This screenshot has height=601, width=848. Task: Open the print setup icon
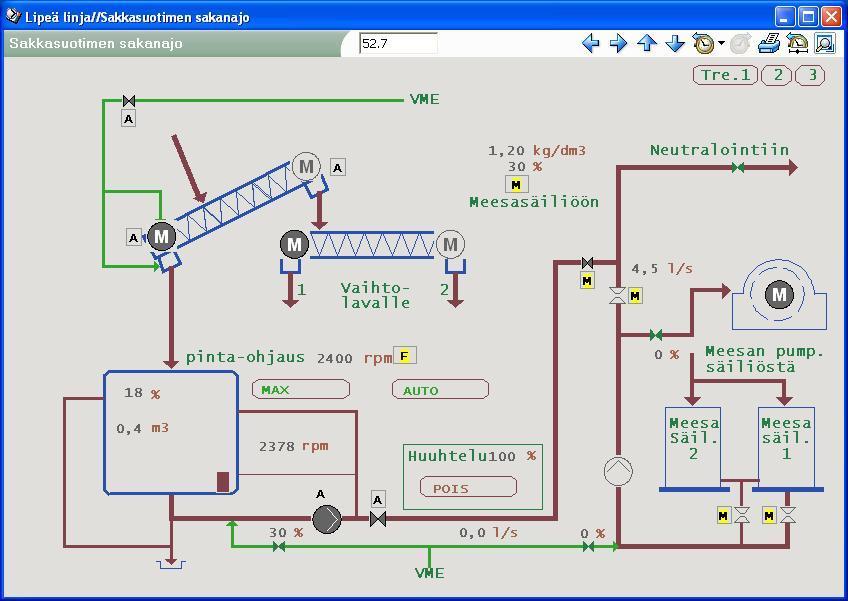tap(797, 43)
